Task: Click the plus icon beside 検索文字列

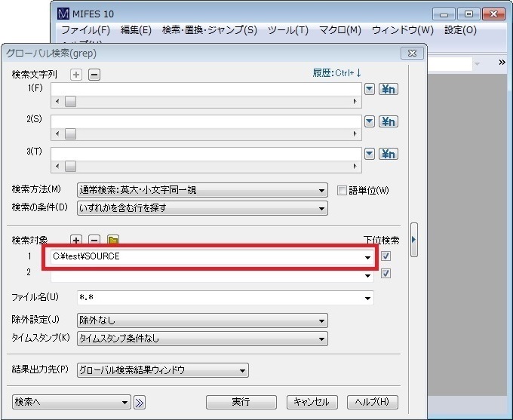Action: [76, 74]
